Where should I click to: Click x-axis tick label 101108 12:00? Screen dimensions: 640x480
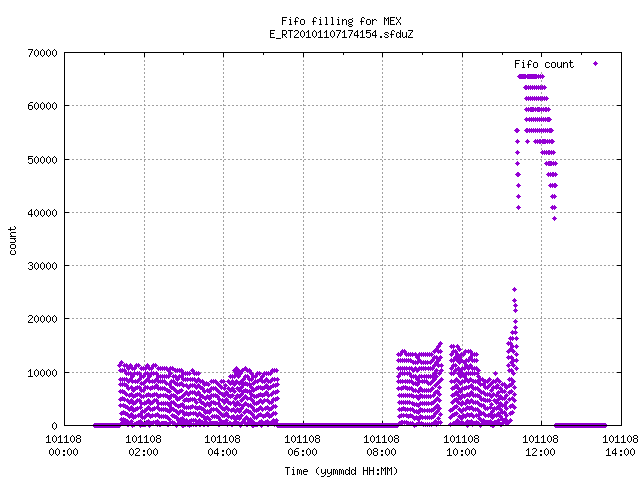[541, 446]
